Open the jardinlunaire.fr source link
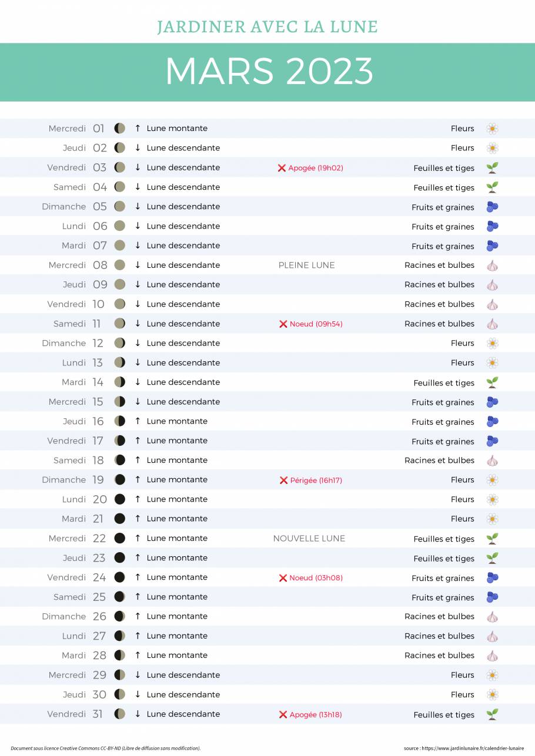This screenshot has height=756, width=535. (464, 748)
